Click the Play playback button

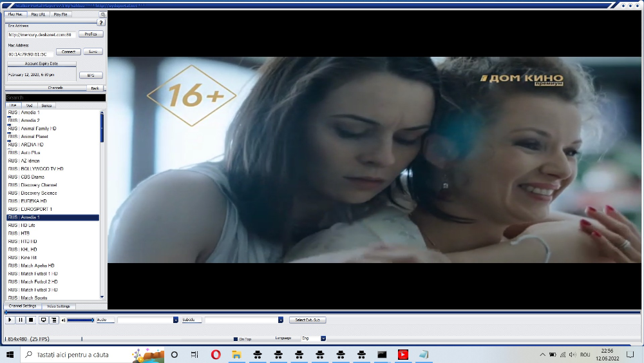point(10,320)
